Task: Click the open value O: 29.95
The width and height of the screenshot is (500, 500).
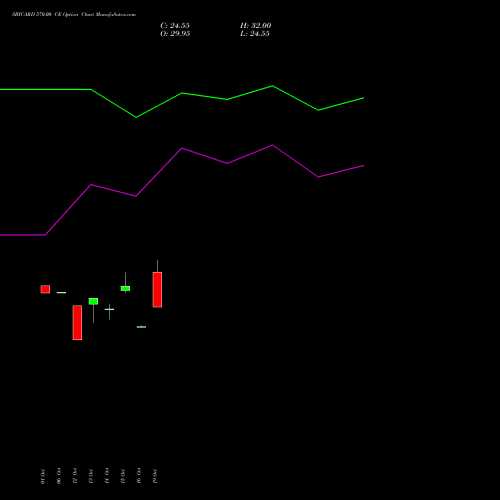Action: click(x=175, y=34)
